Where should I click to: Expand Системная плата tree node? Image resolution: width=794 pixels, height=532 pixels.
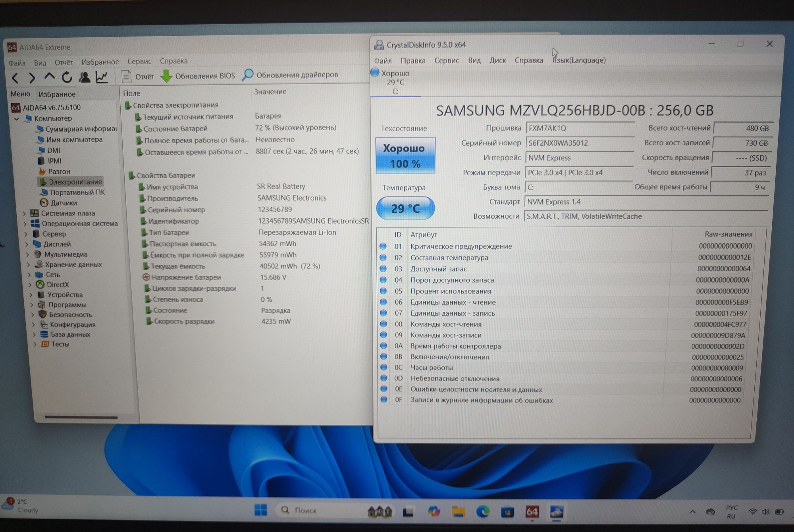click(24, 214)
